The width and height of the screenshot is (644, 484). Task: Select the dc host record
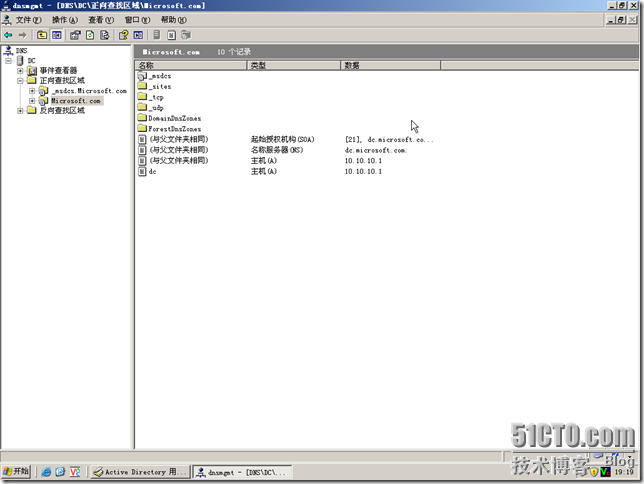point(260,171)
